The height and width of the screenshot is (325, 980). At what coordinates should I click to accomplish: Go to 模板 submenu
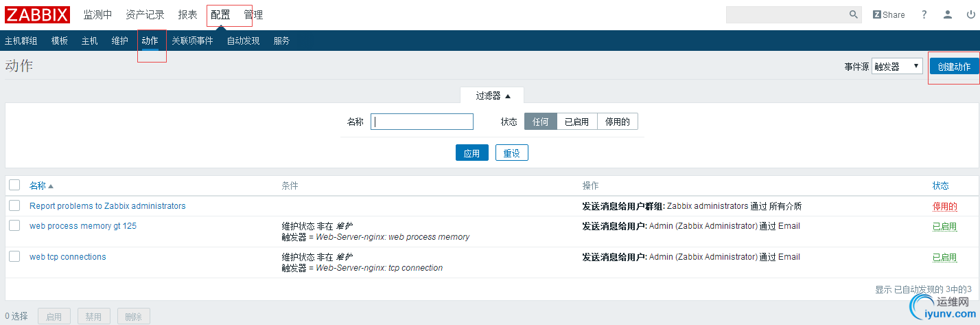(x=60, y=41)
